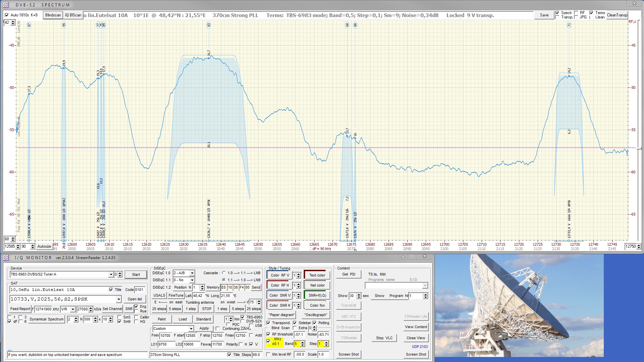Viewport: 644px width, 362px height.
Task: Click the Feed Report button
Action: [20, 309]
